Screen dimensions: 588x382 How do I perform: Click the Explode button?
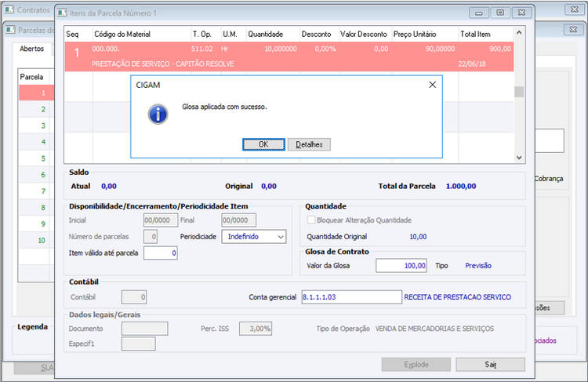[416, 365]
